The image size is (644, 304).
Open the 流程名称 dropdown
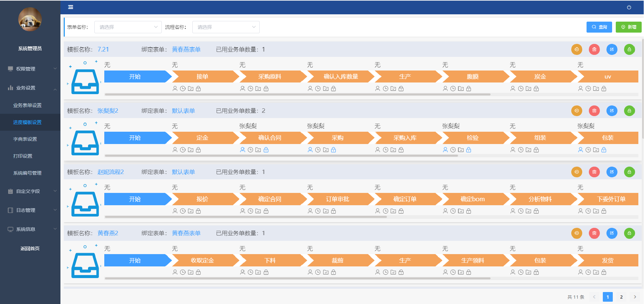point(226,27)
